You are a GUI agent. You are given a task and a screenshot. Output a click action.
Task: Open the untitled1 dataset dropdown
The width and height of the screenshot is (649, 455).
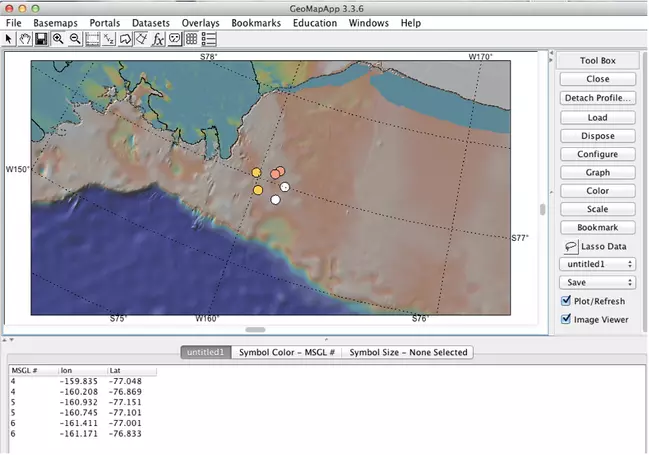598,264
